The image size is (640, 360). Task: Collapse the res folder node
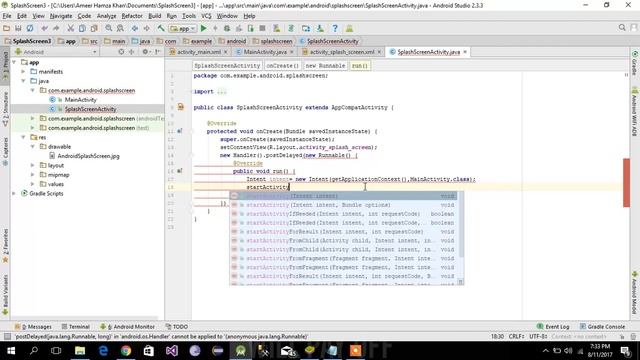click(23, 137)
